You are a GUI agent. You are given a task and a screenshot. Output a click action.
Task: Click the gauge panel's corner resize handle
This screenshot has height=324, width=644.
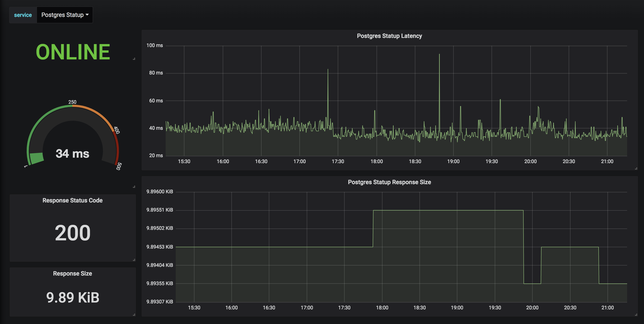[134, 187]
